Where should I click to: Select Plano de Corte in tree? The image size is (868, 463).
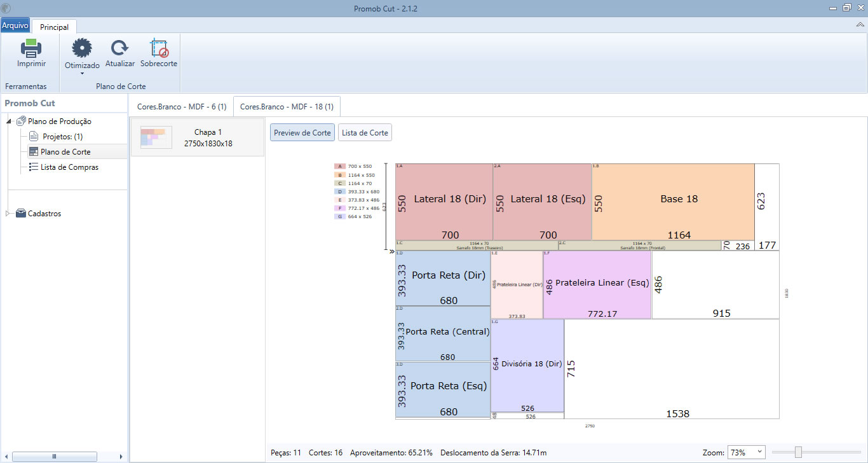[x=65, y=152]
